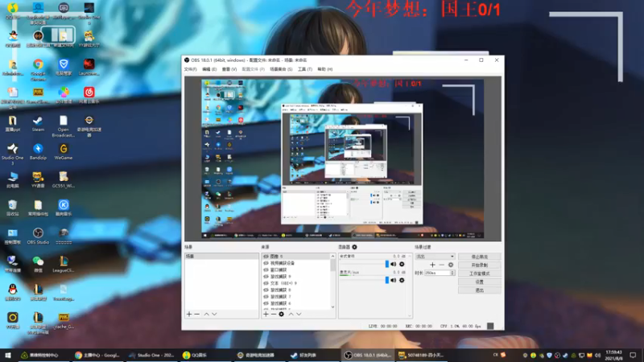Open the 淡出 transition dropdown

coord(435,257)
